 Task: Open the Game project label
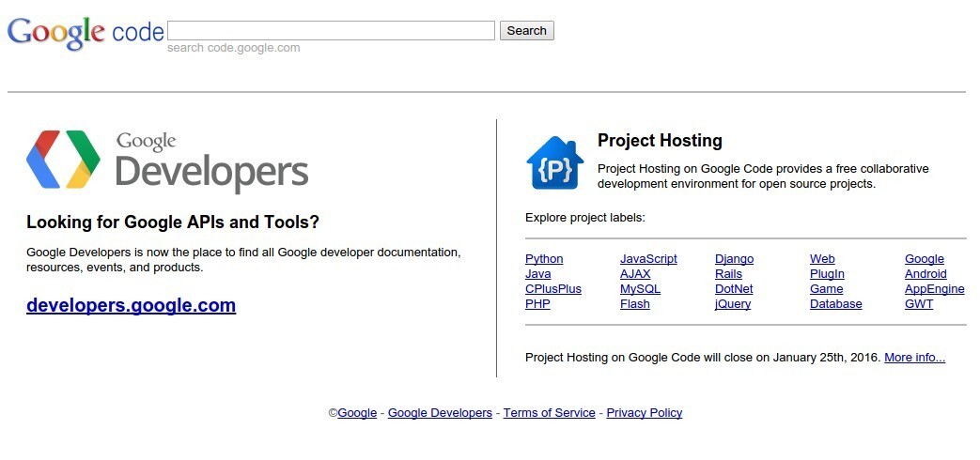[827, 289]
